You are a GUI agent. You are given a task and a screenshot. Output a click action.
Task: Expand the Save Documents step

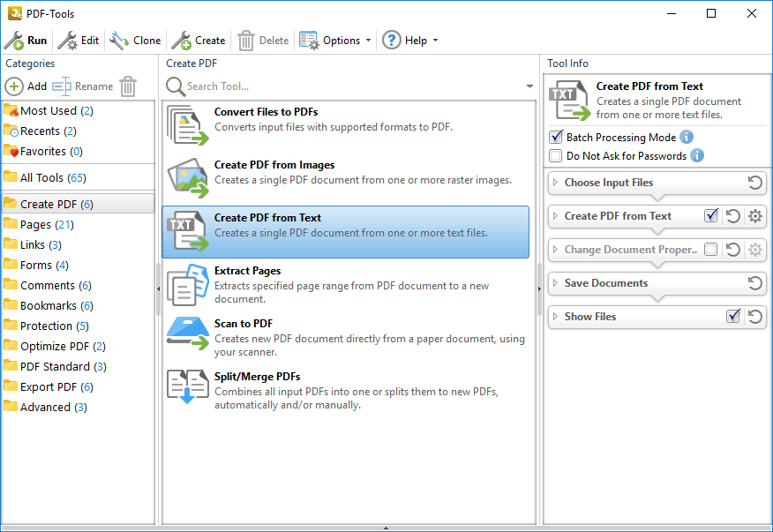(556, 283)
